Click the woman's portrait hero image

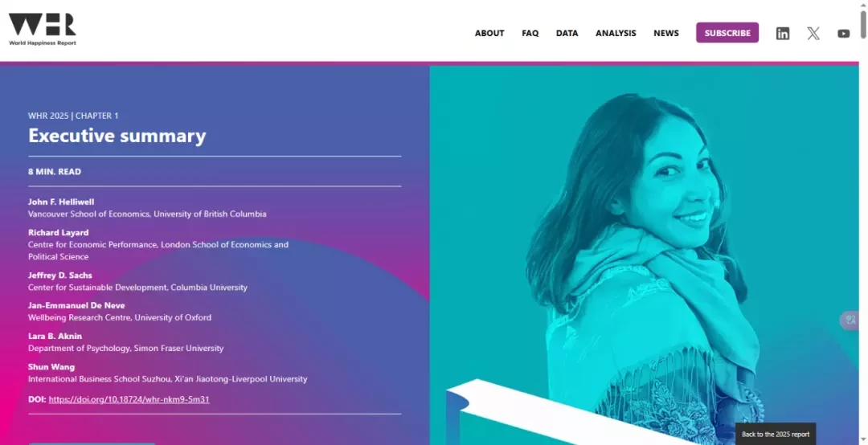pos(644,255)
